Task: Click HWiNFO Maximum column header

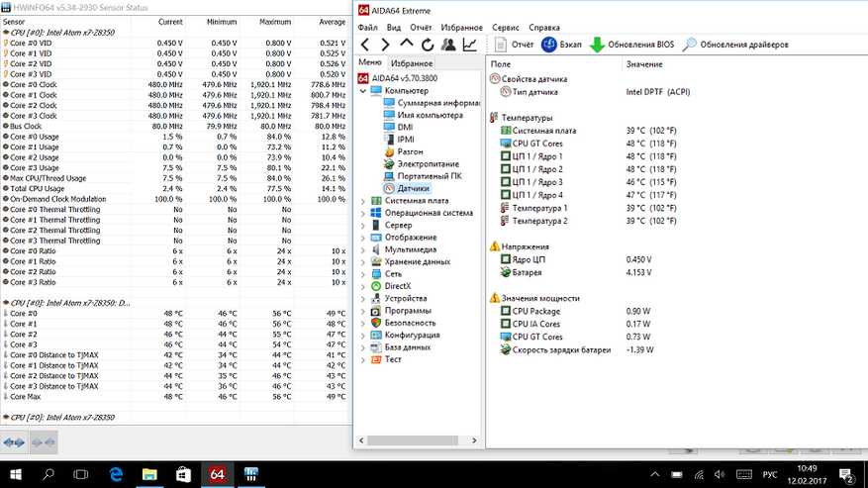Action: 266,22
